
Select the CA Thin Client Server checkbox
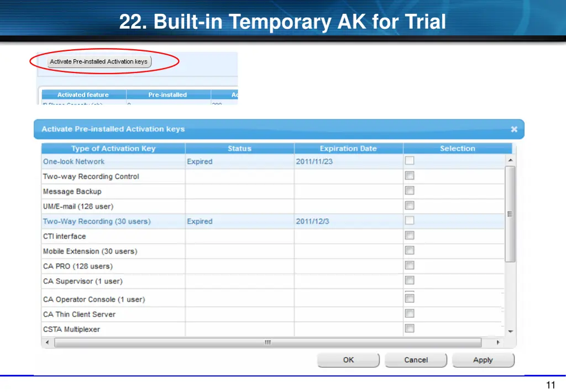point(410,313)
